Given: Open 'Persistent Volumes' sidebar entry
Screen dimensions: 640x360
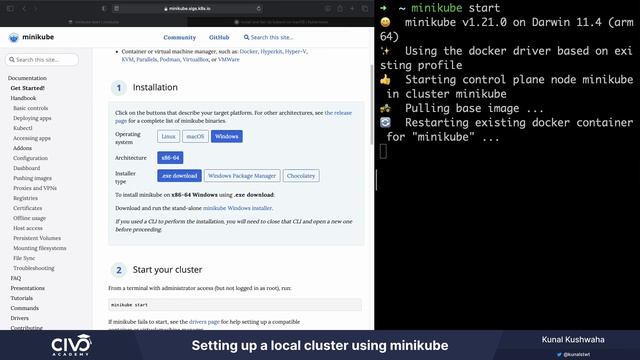Looking at the screenshot, I should click(37, 238).
